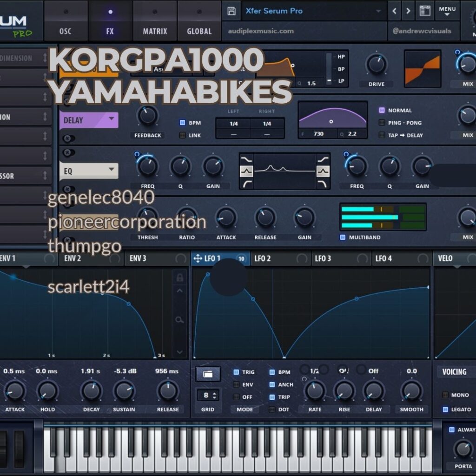Click the envelope DECAY knob
This screenshot has height=476, width=476.
(x=92, y=391)
